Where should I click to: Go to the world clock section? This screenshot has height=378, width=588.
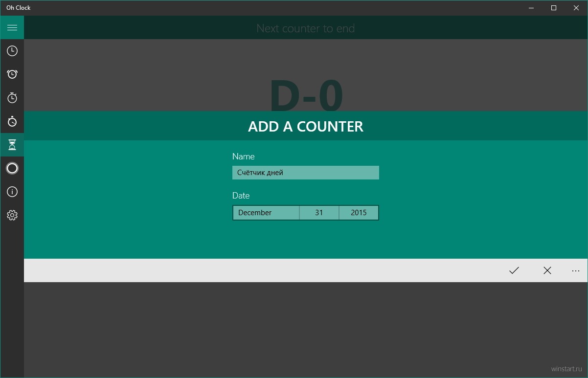tap(12, 51)
